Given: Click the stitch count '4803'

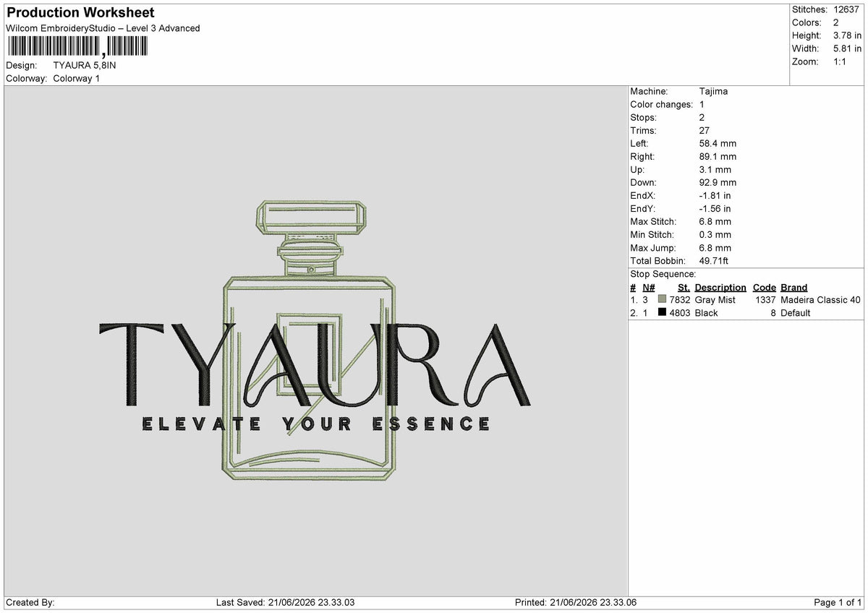Looking at the screenshot, I should pyautogui.click(x=680, y=312).
